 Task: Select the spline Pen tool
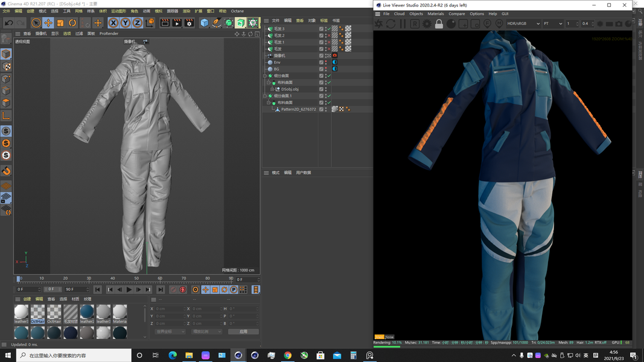pos(217,23)
